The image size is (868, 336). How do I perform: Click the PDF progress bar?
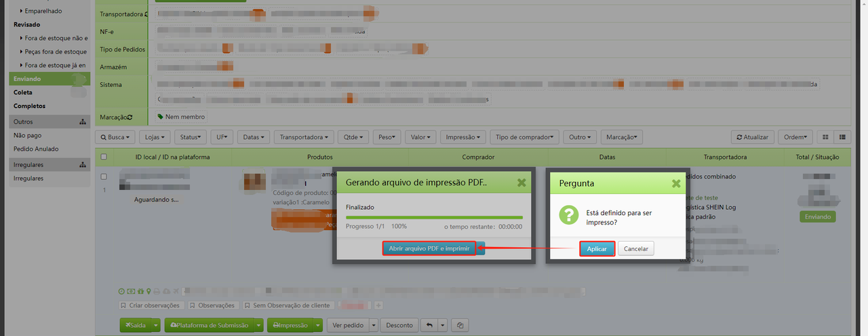pos(434,217)
